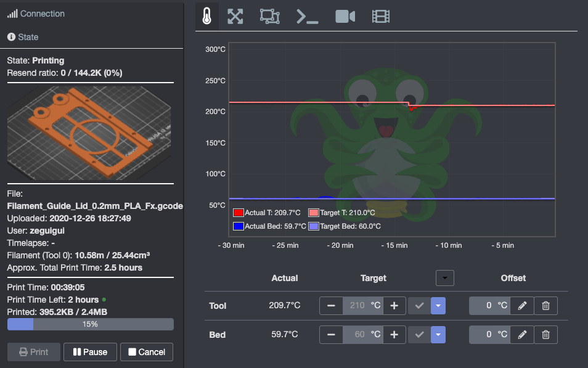Click the Tool offset temperature field

click(x=490, y=306)
